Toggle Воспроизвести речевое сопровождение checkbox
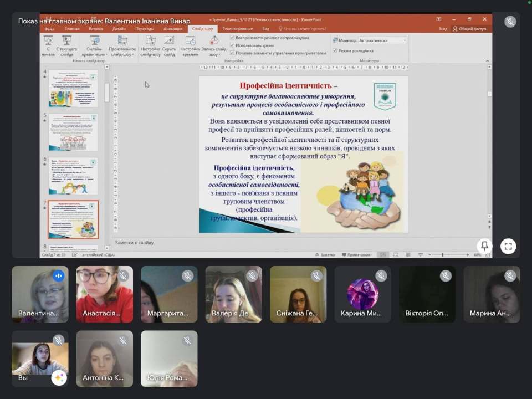 coord(232,38)
